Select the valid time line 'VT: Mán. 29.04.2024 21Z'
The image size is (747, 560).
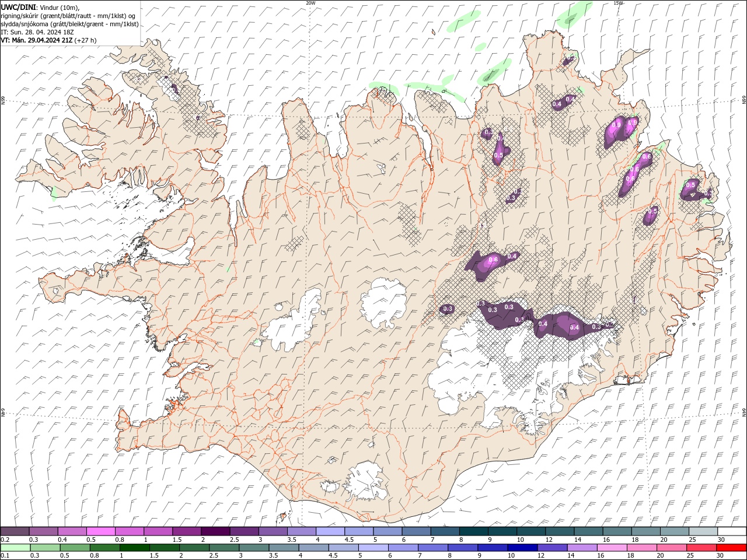tap(37, 40)
